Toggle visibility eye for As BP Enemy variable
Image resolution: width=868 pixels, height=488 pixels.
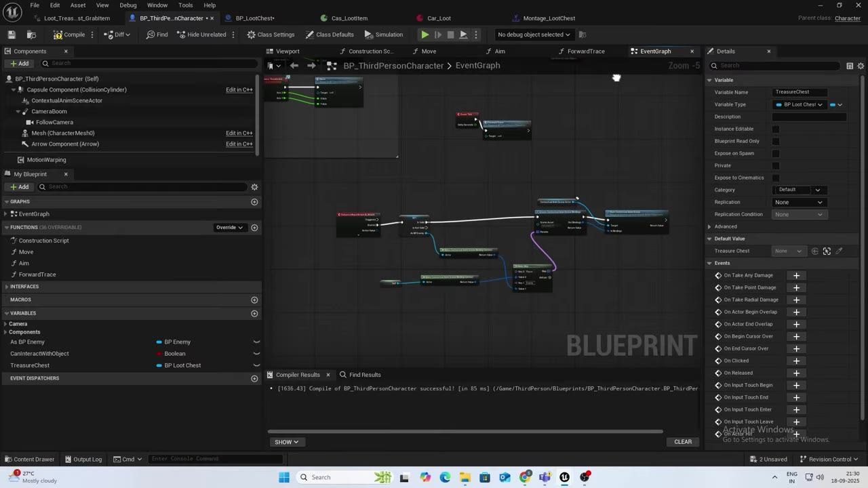[256, 342]
